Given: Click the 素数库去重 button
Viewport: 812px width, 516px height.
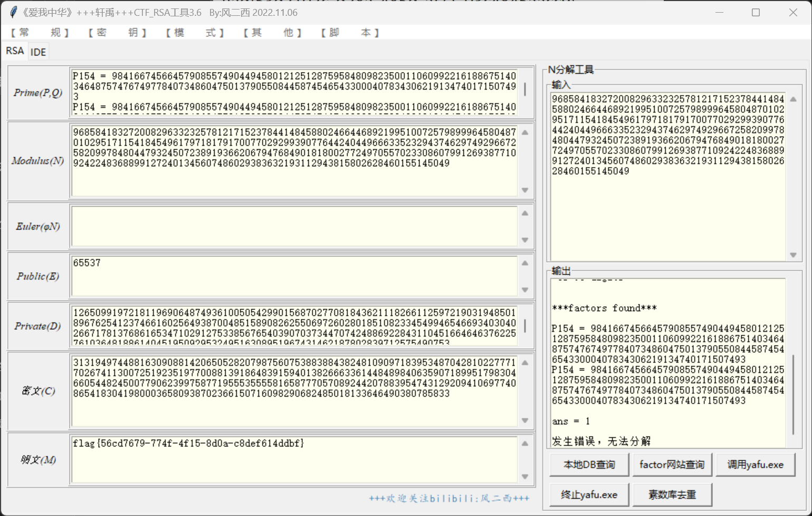Looking at the screenshot, I should click(x=672, y=495).
